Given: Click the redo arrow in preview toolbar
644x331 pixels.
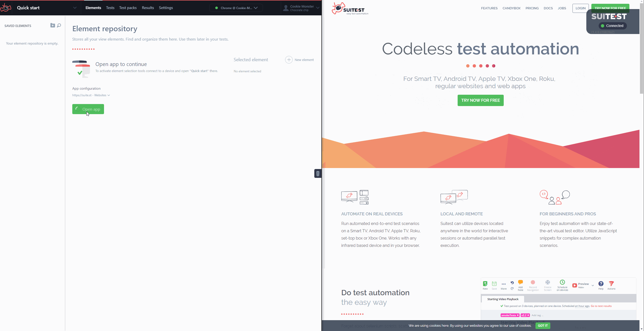Looking at the screenshot, I should coord(512,289).
